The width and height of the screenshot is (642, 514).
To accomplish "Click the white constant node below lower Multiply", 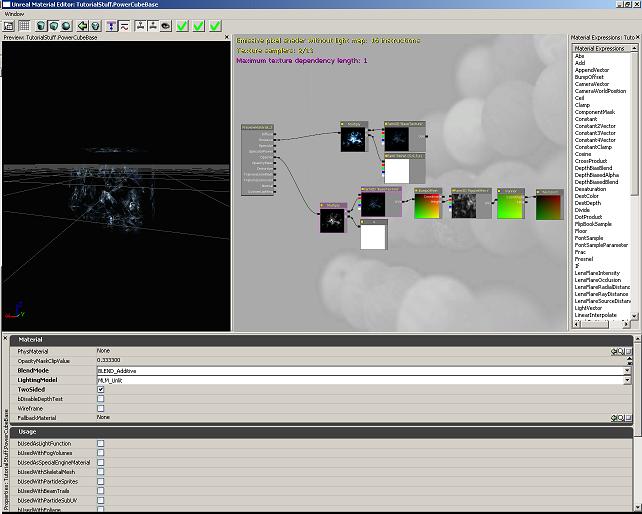I will pos(373,237).
